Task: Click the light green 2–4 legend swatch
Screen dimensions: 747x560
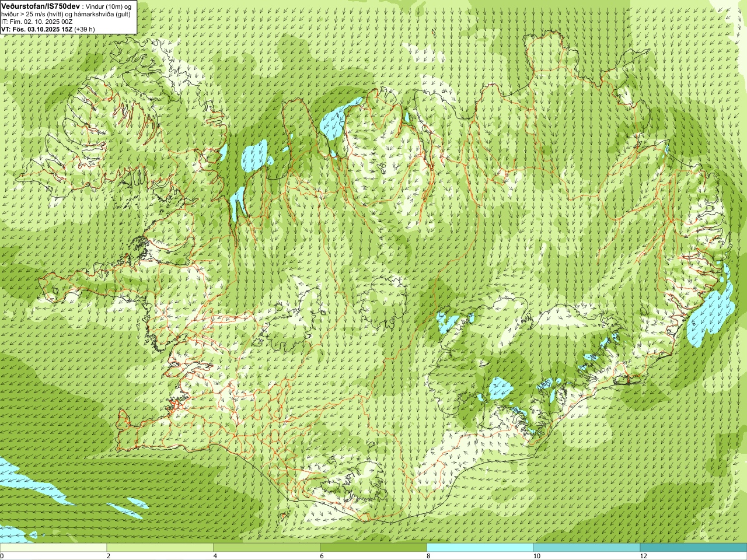Action: 160,548
